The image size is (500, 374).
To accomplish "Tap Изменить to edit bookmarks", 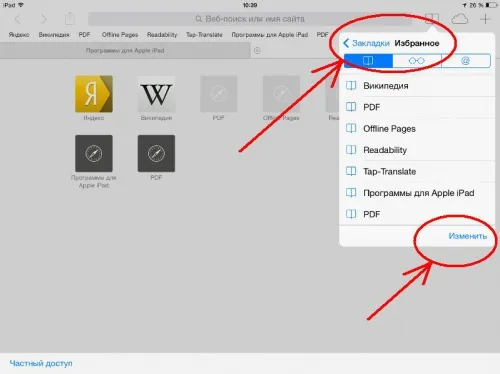I will point(468,236).
